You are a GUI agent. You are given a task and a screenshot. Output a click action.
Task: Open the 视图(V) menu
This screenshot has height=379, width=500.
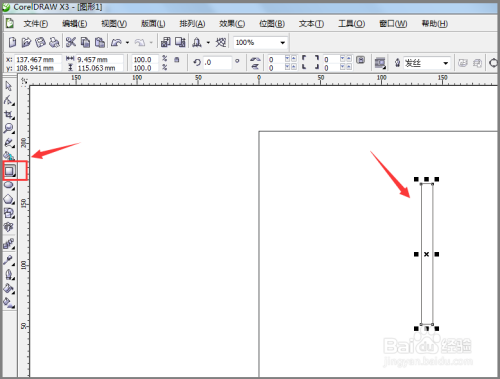pyautogui.click(x=114, y=24)
